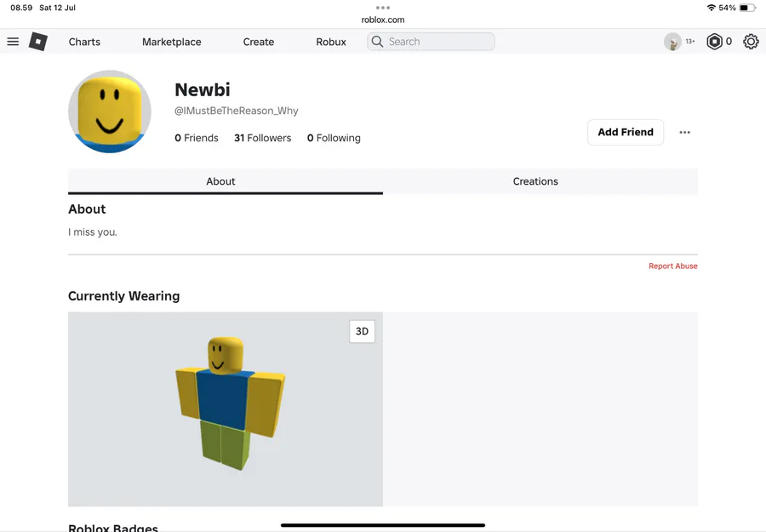Click the @IMustBeTheReason_Why username text
Viewport: 766px width, 532px height.
(237, 111)
